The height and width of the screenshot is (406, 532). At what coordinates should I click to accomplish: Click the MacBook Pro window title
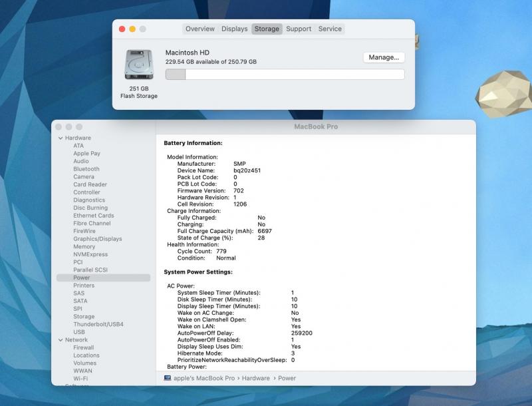[316, 126]
